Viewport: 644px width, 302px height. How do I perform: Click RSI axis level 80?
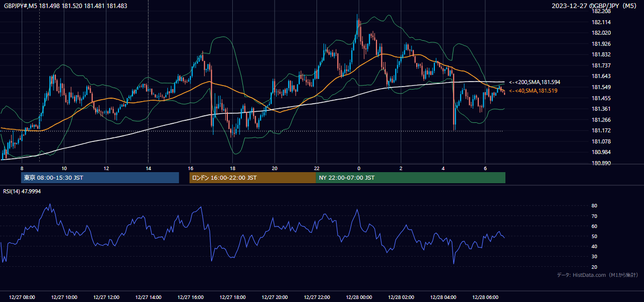[x=594, y=206]
